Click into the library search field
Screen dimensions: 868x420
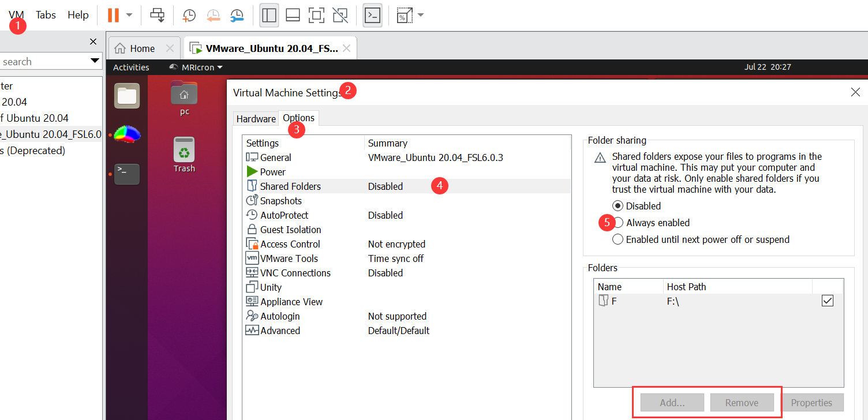point(43,62)
